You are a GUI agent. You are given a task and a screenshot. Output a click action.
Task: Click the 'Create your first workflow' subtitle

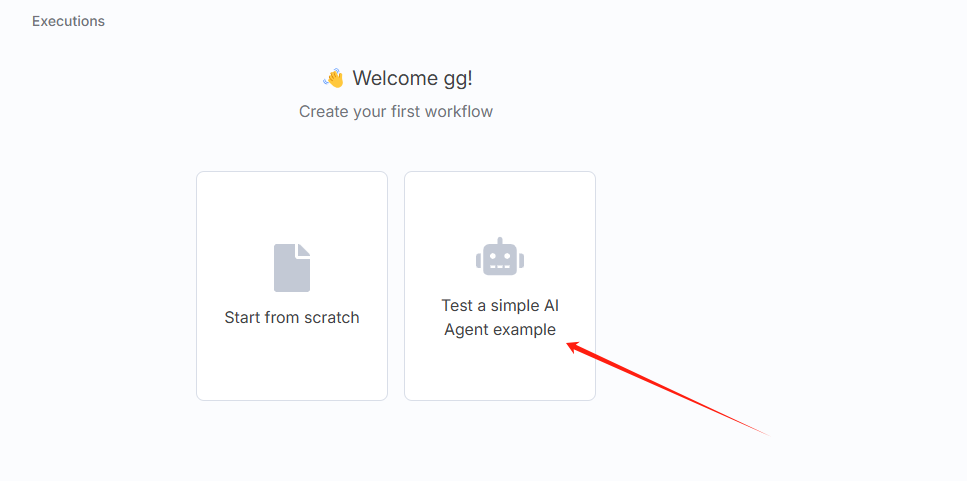pyautogui.click(x=396, y=112)
